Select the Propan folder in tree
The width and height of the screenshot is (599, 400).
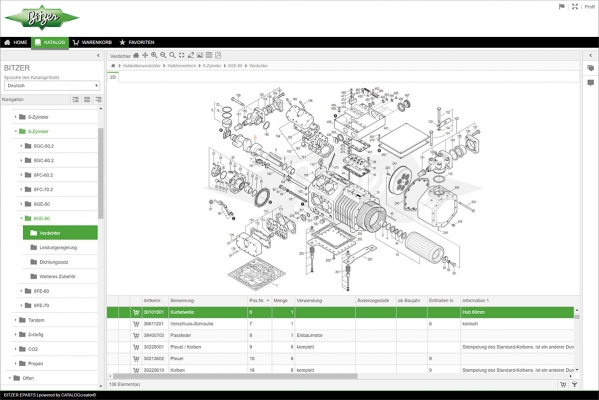tap(36, 364)
